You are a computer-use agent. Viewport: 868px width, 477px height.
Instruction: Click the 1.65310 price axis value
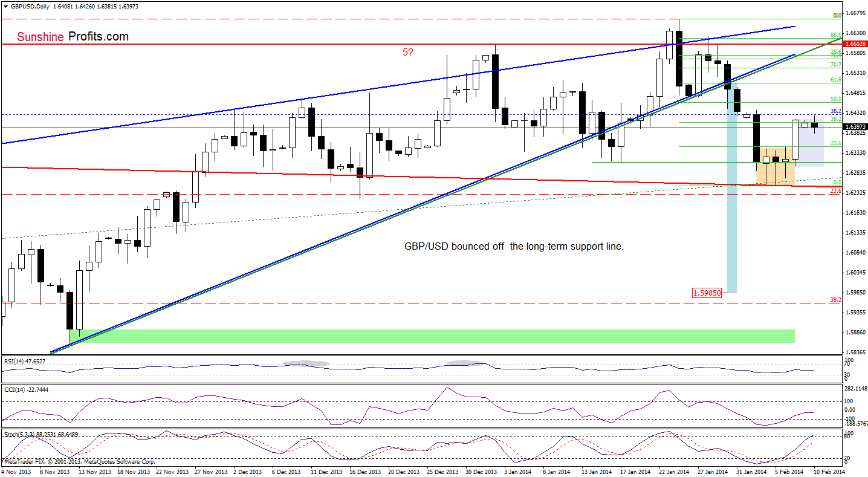(855, 73)
